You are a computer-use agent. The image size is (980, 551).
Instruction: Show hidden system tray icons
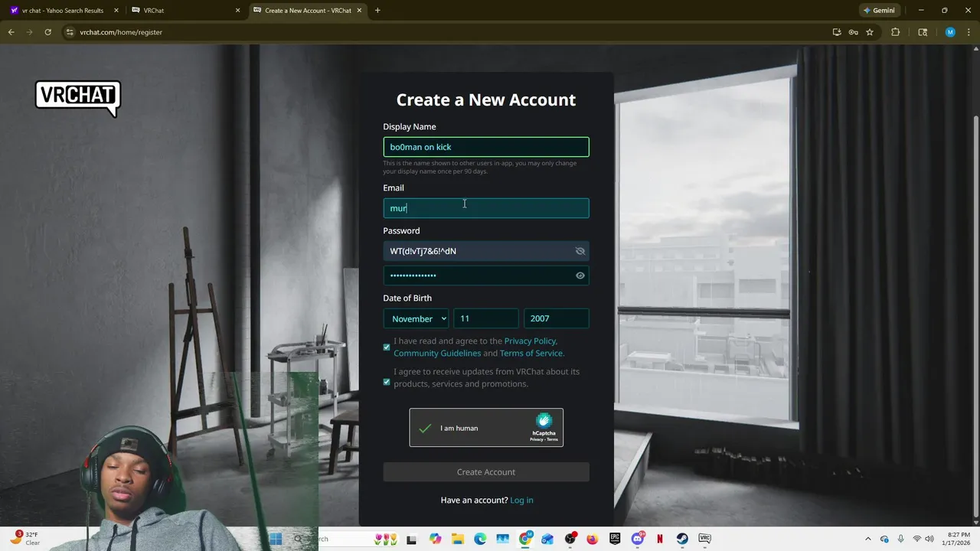tap(867, 540)
